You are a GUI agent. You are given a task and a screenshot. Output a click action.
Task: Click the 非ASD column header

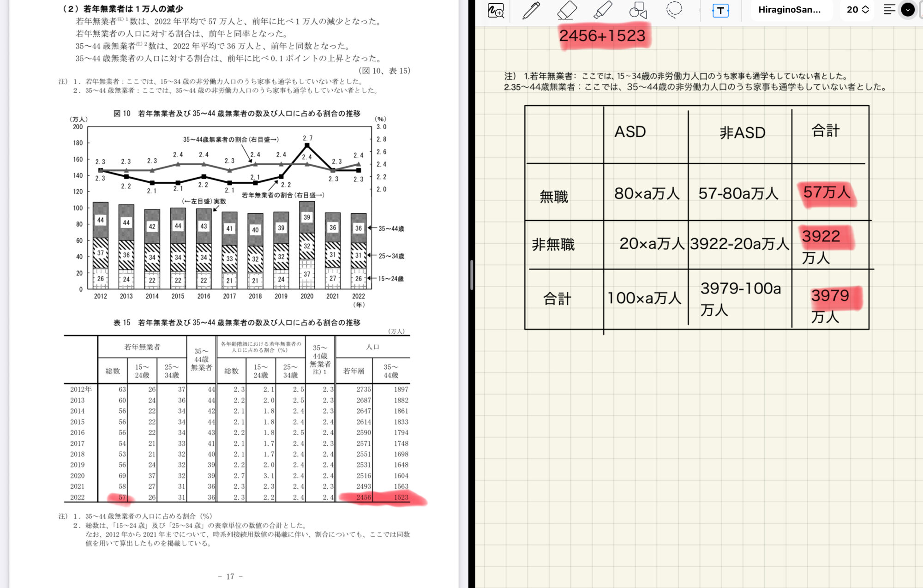pos(742,133)
